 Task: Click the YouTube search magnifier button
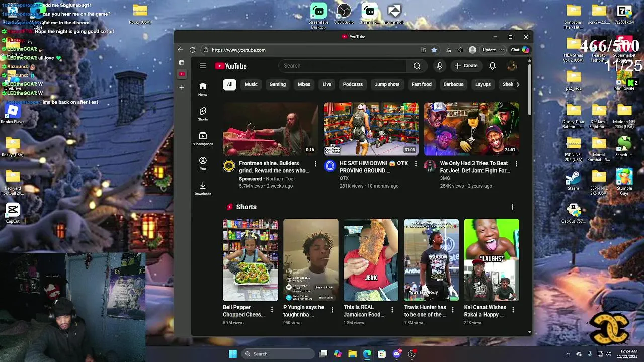coord(417,66)
